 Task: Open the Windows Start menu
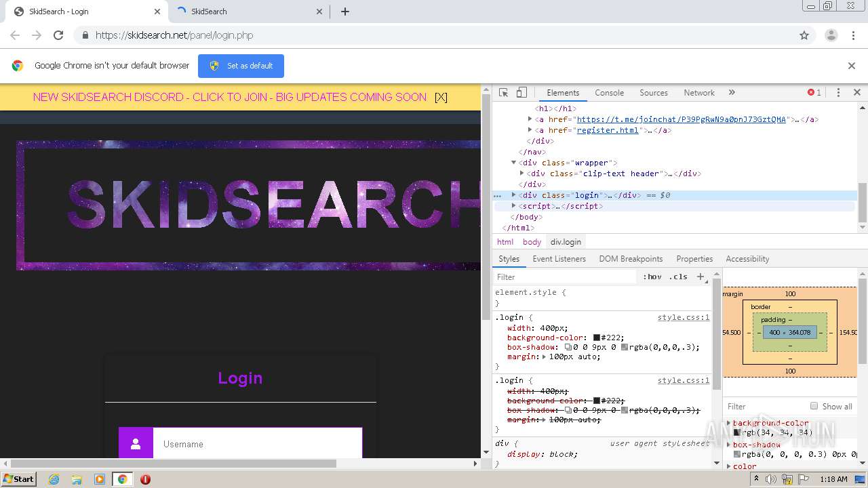(18, 479)
